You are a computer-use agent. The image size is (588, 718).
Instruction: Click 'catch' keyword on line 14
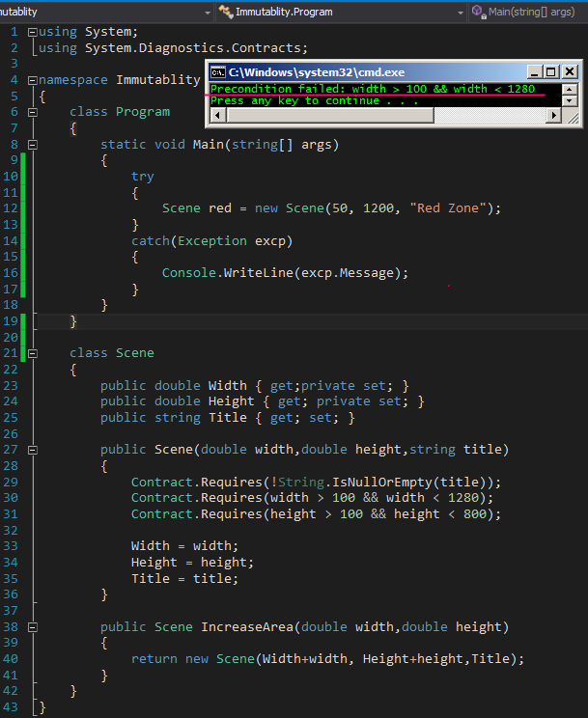click(151, 241)
